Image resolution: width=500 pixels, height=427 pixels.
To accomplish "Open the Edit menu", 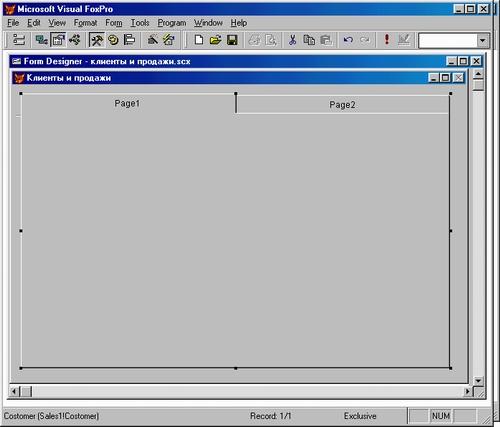I will (x=34, y=23).
